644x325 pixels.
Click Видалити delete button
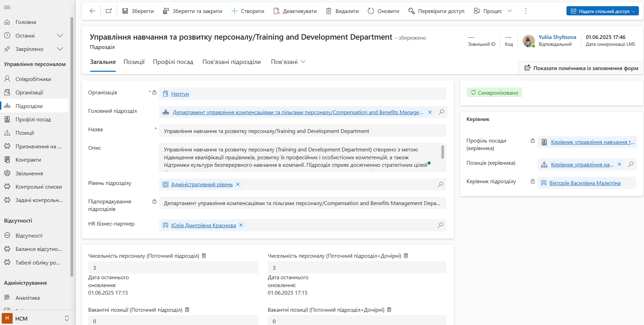tap(342, 11)
